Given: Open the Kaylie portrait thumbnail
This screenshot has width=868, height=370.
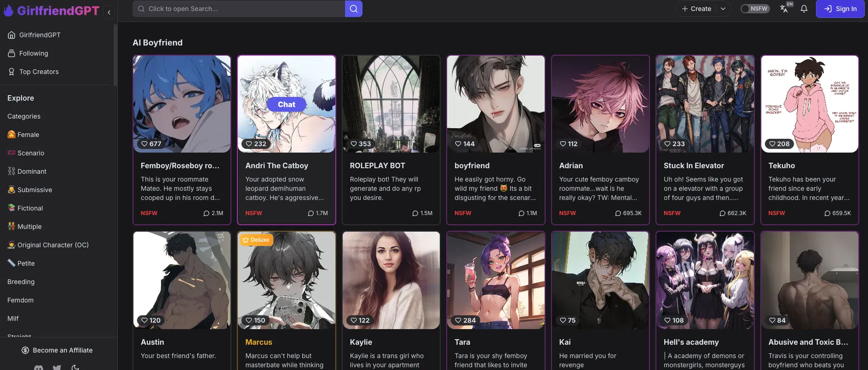Looking at the screenshot, I should pyautogui.click(x=391, y=280).
